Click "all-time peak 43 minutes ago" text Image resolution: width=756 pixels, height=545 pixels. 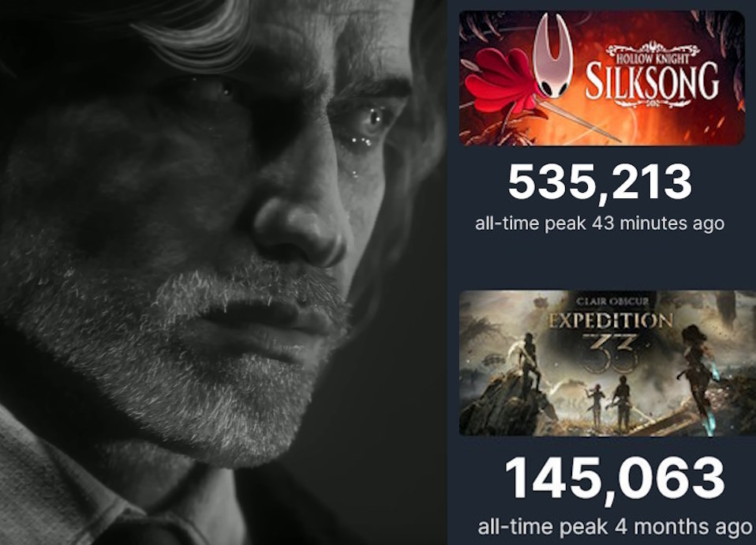(x=600, y=224)
